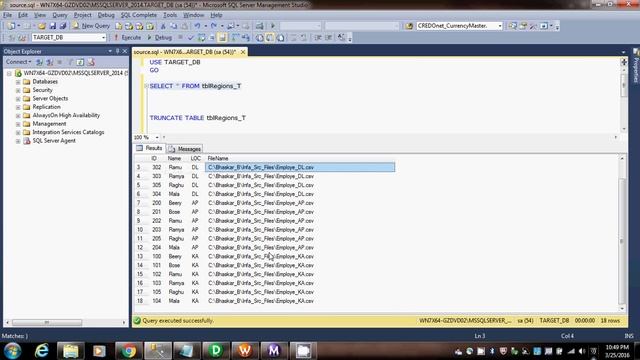Click the Find in Files icon beside combo
The height and width of the screenshot is (360, 640).
tap(409, 26)
